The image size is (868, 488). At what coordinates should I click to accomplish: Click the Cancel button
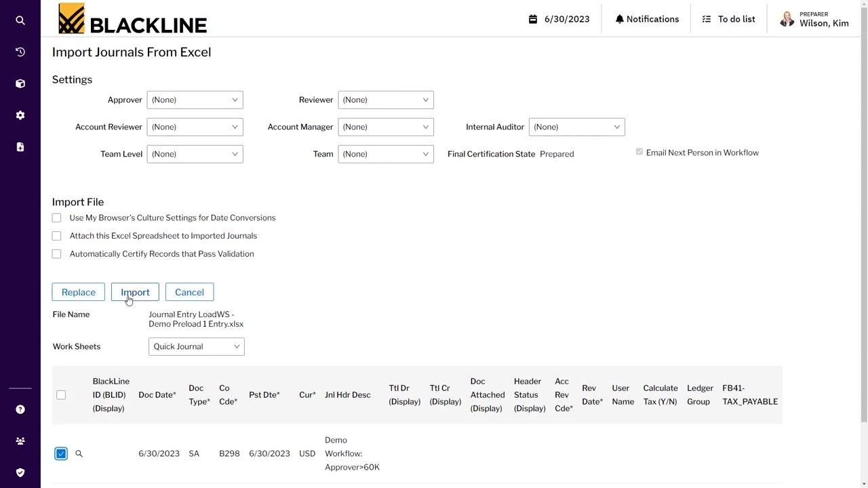[189, 292]
